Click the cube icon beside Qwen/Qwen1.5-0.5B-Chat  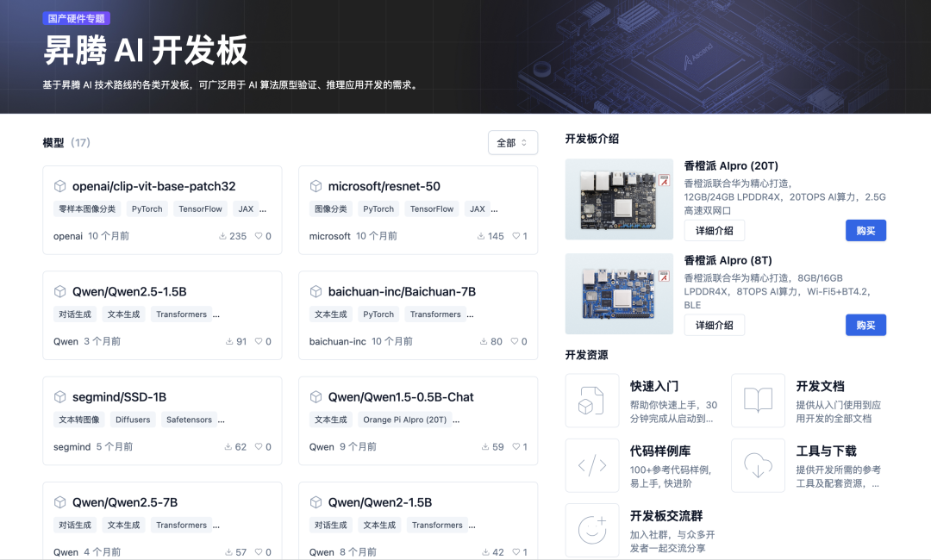(316, 397)
